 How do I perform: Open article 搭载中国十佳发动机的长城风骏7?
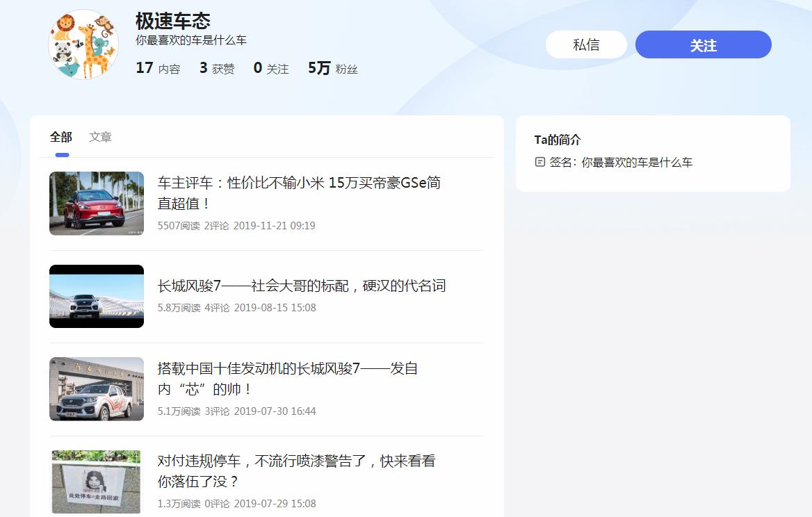coord(288,378)
